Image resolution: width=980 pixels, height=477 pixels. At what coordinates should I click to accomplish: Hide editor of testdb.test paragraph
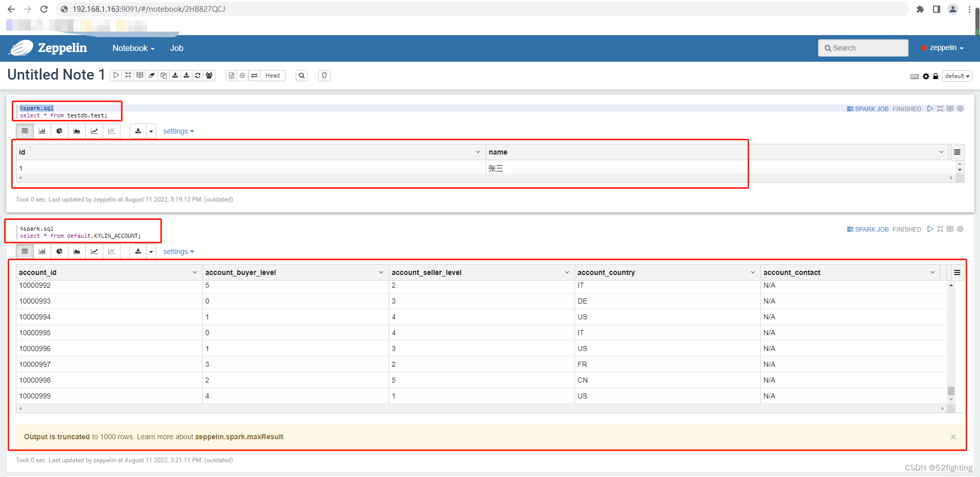click(x=940, y=109)
